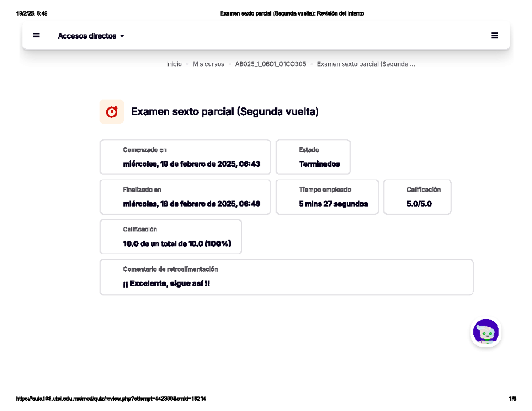Open Mis cursos from the breadcrumb
The image size is (532, 411).
[208, 64]
